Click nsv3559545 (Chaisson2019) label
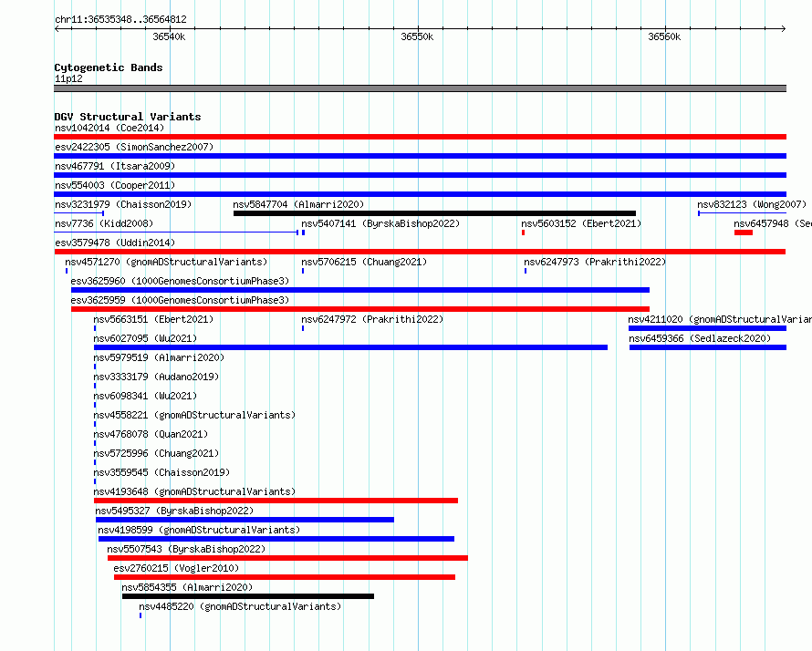 point(161,472)
